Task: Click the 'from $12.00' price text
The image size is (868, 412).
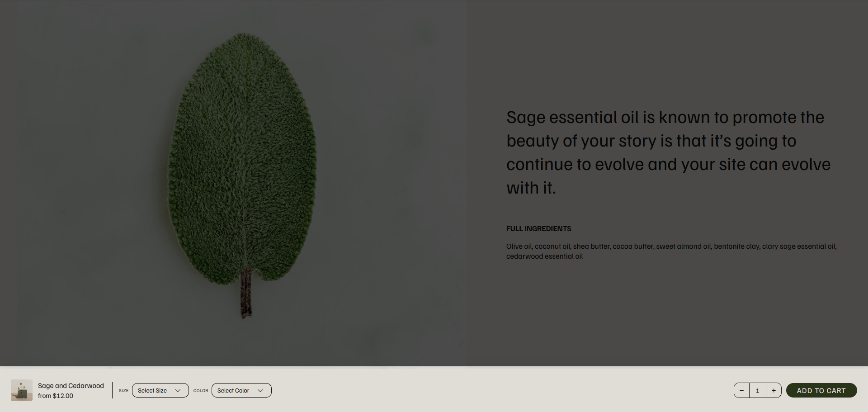Action: [56, 396]
